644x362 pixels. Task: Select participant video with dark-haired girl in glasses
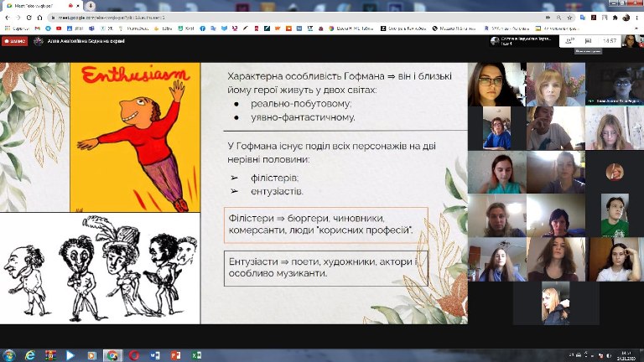pyautogui.click(x=497, y=85)
